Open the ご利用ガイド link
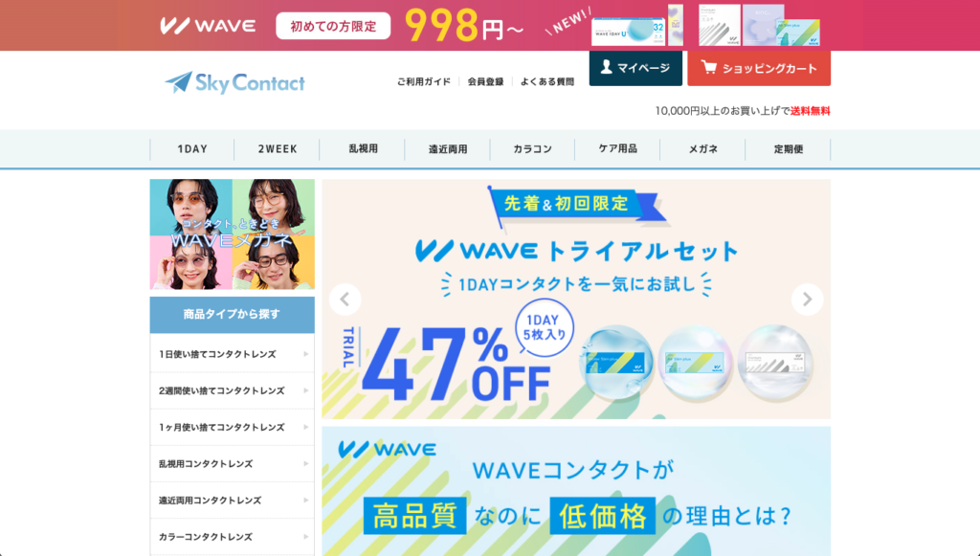This screenshot has width=980, height=556. pos(423,82)
